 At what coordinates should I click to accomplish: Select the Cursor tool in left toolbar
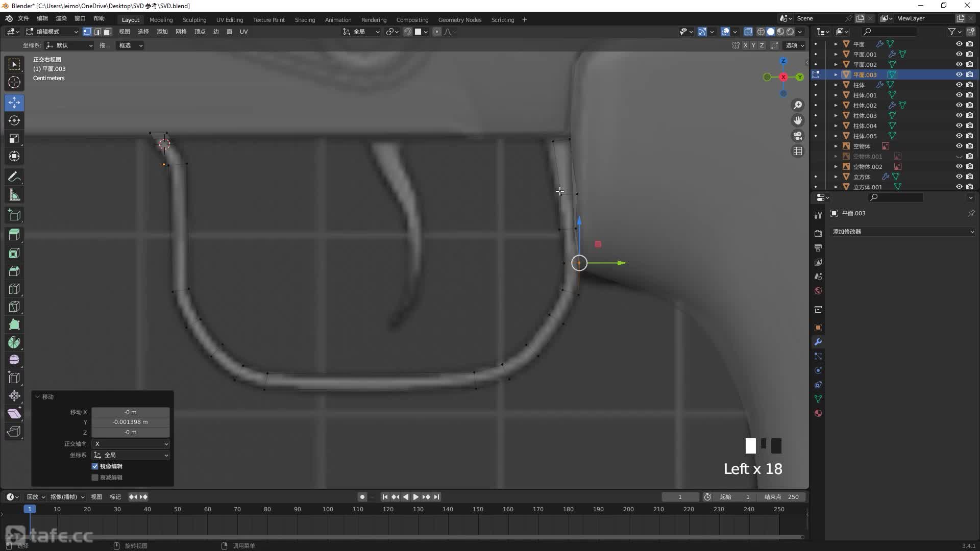(x=14, y=82)
